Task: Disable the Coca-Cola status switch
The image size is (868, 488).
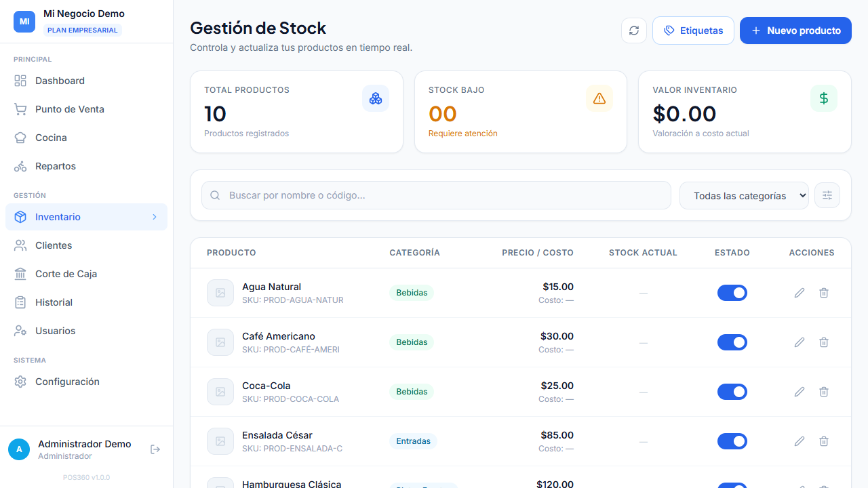Action: coord(732,392)
